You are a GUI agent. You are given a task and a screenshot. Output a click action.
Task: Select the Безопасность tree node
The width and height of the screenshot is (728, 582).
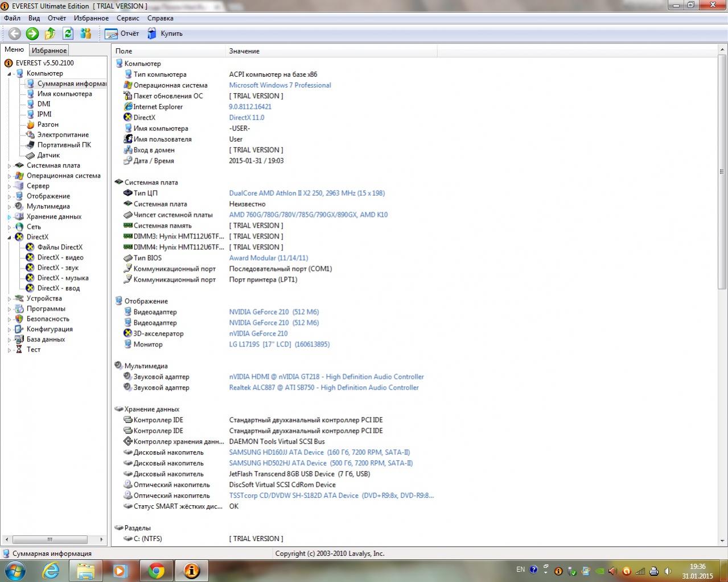click(x=48, y=319)
